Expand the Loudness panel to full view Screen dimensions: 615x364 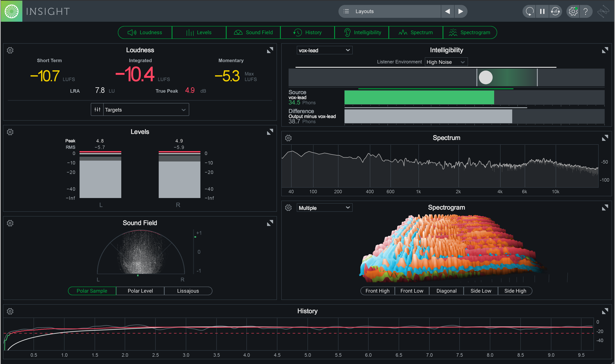(x=270, y=50)
